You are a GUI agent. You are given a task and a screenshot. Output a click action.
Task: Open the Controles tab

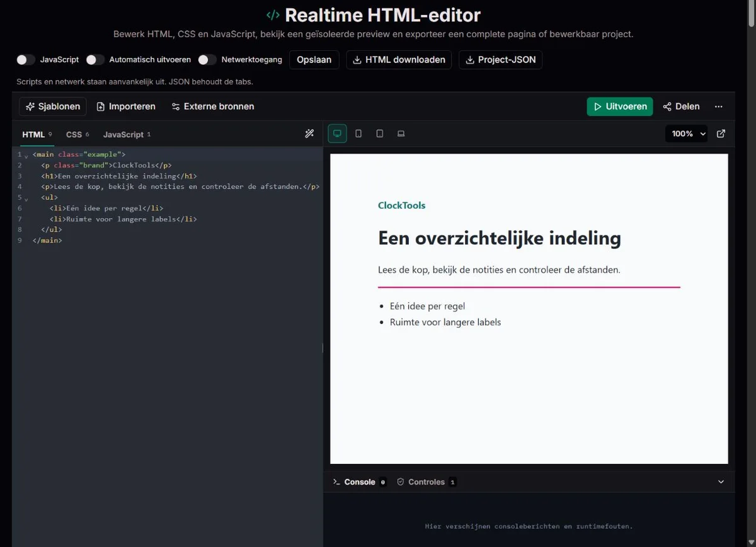coord(427,482)
